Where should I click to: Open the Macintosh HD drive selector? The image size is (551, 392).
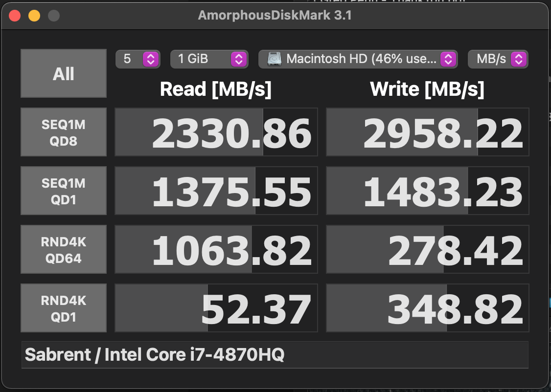pos(357,59)
